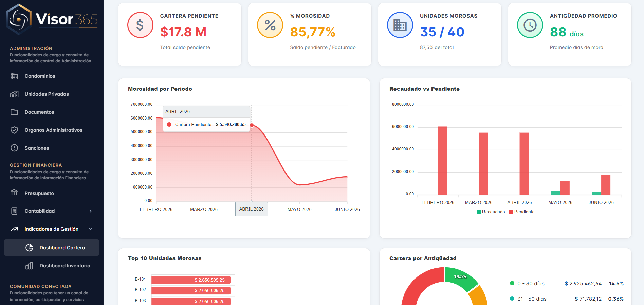Click the green Recaudado legend swatch
Viewport: 644px width, 305px height.
[x=479, y=212]
